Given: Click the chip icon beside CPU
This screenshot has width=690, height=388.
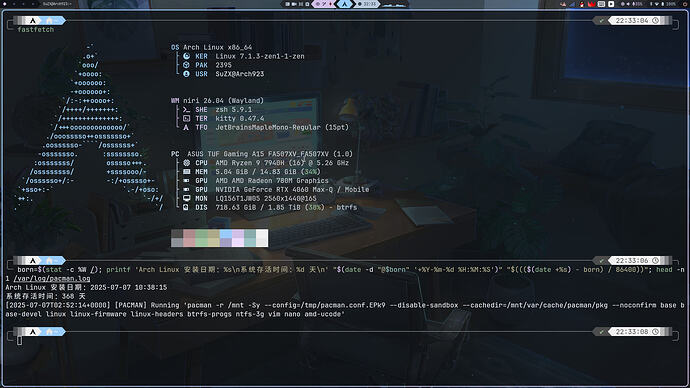Looking at the screenshot, I should click(187, 163).
